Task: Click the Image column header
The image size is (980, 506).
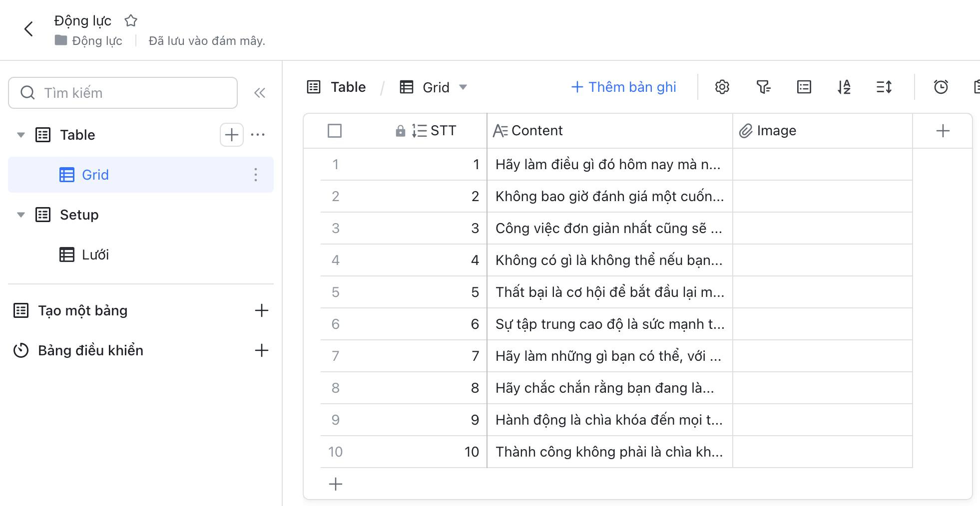Action: click(x=823, y=131)
